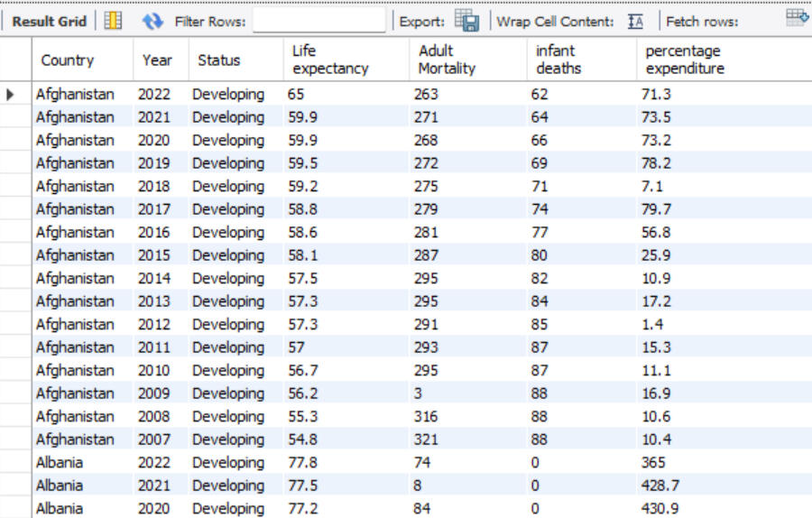Select the Afghanistan 2022 Country cell

click(x=76, y=94)
